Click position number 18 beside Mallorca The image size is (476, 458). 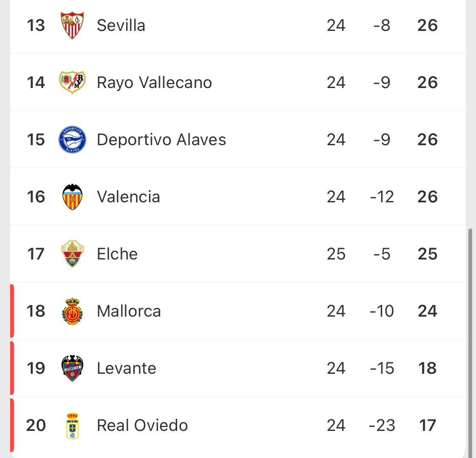pos(36,311)
